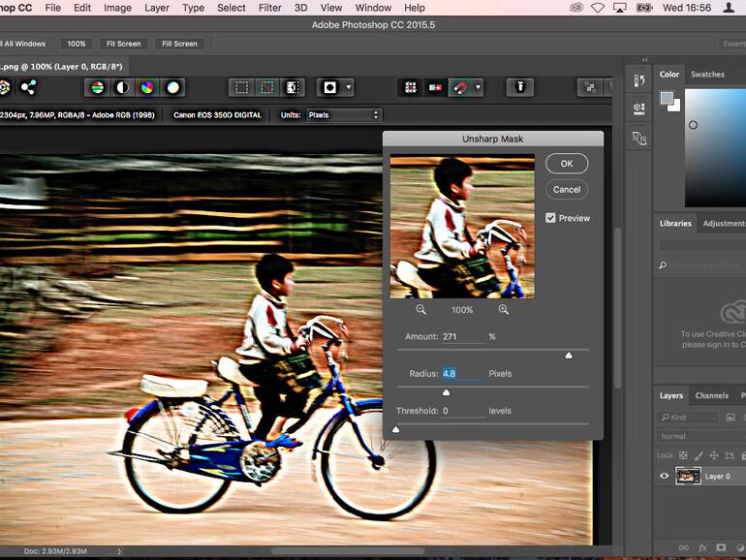Click the foreground color swatch

click(667, 99)
